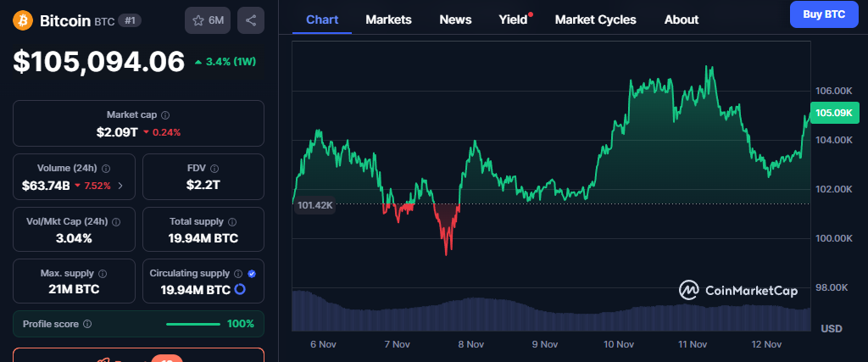The height and width of the screenshot is (362, 868).
Task: Click the FDV info icon
Action: 214,169
